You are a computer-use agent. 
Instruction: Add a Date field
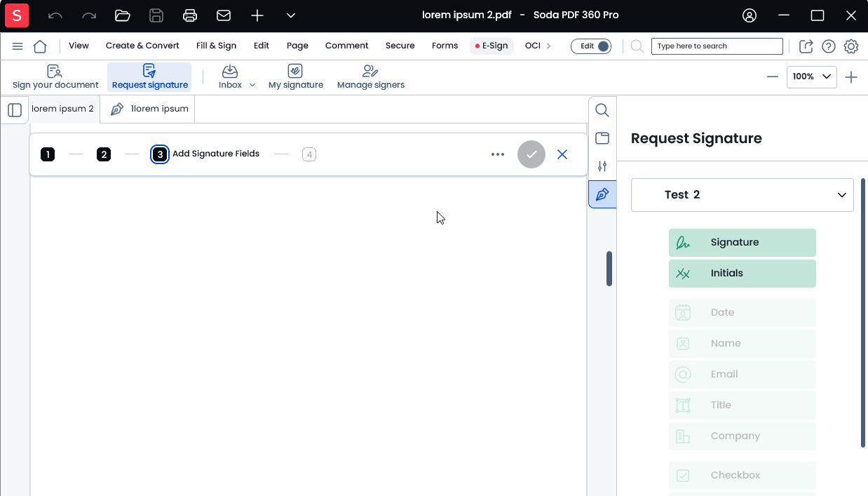742,313
